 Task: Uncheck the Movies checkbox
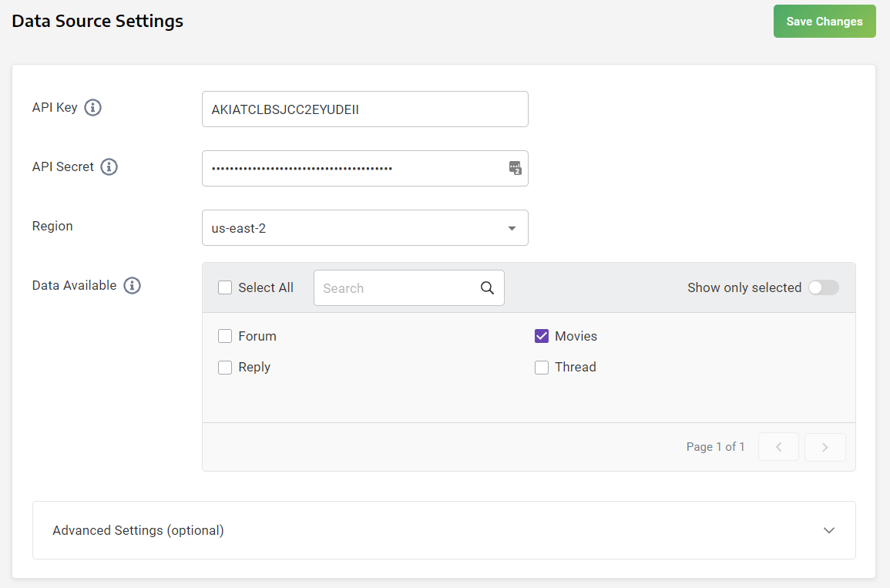[542, 336]
